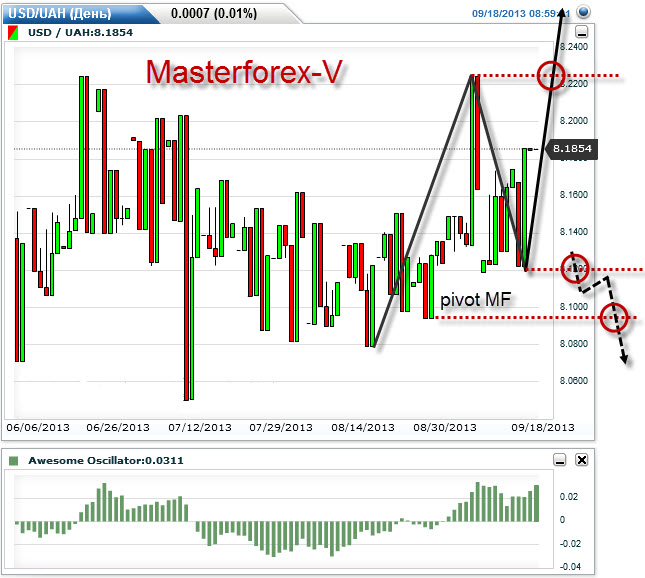Click the 09/18/2013 08:59 timestamp
Viewport: 645px width, 578px height.
521,14
